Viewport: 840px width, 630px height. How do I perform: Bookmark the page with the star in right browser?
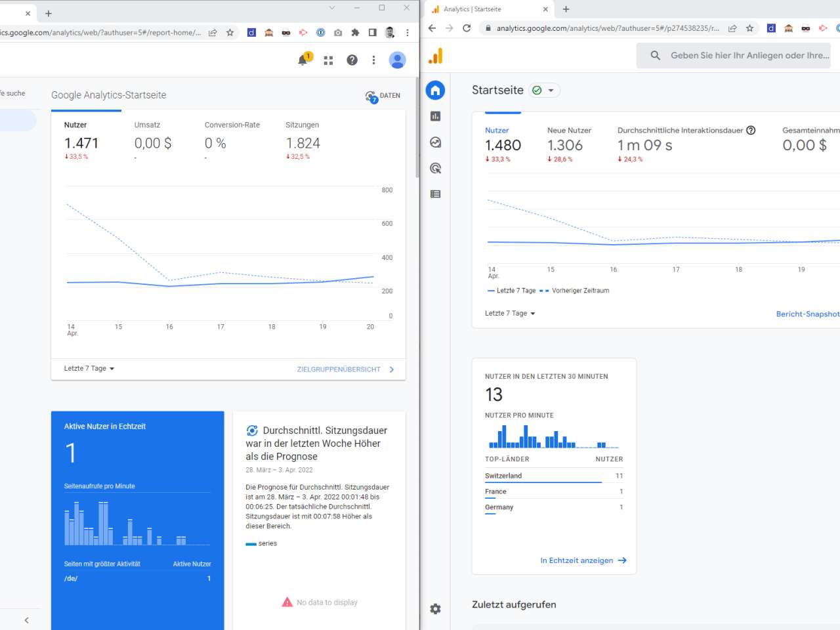click(x=749, y=28)
